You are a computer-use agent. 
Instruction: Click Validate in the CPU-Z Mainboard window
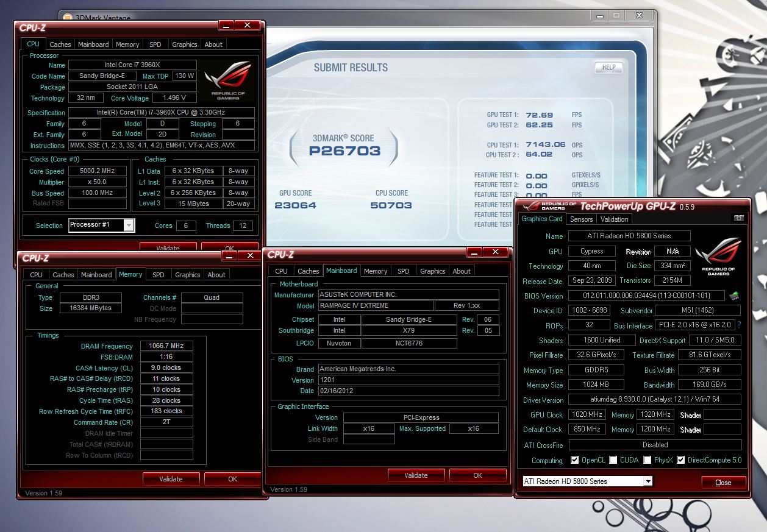click(416, 475)
